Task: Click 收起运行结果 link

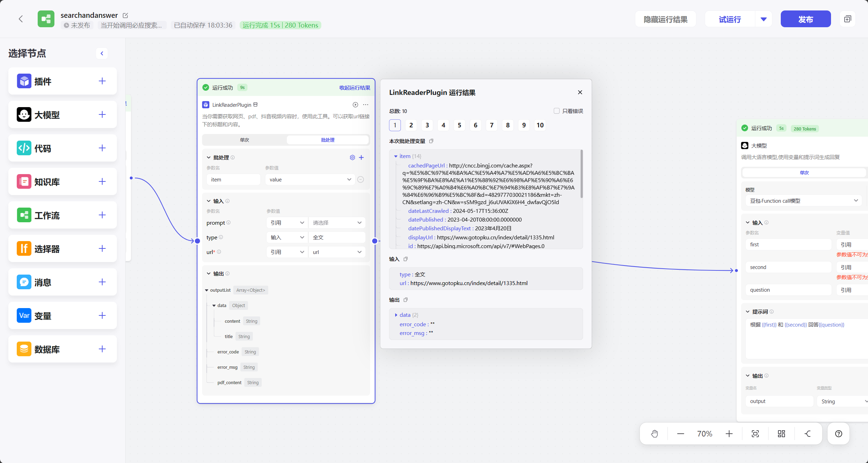Action: click(x=354, y=88)
